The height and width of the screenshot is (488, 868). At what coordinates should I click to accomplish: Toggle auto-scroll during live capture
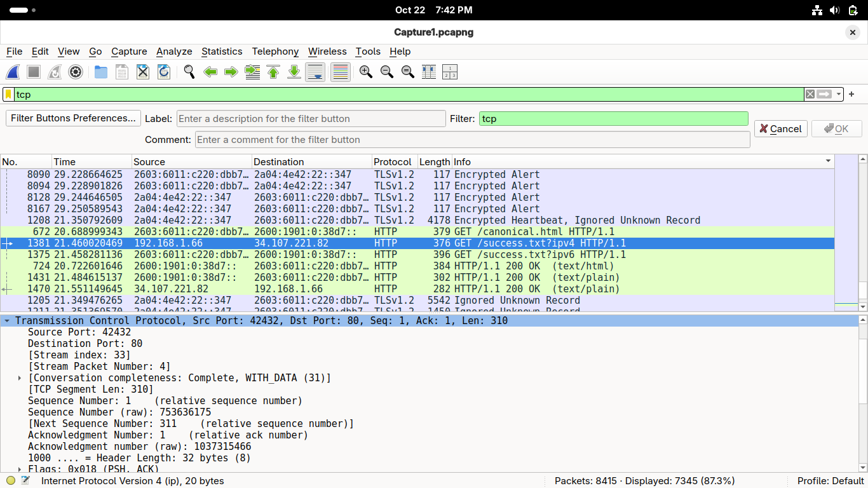[315, 72]
